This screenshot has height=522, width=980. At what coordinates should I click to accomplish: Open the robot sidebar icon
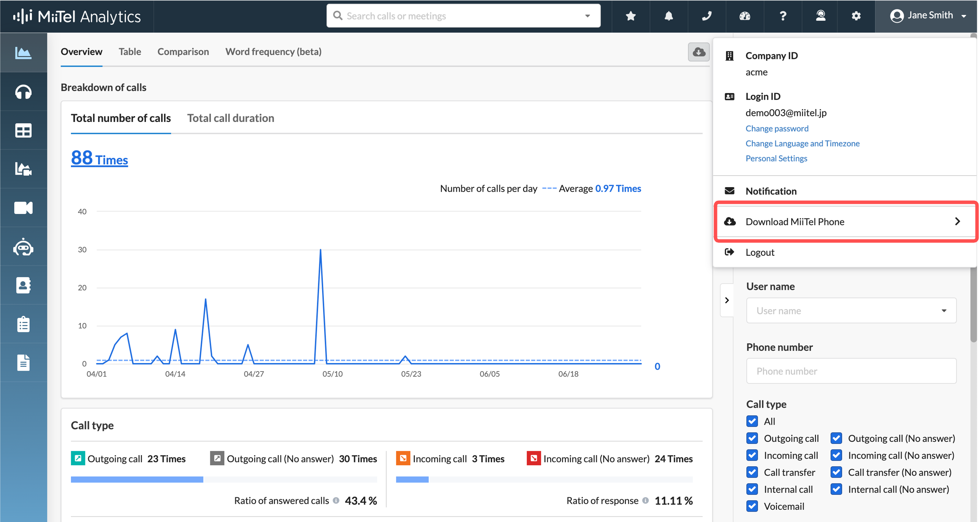point(23,247)
